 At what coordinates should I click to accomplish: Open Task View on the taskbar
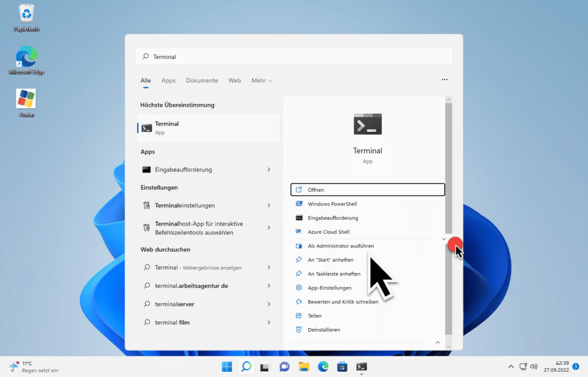(265, 367)
